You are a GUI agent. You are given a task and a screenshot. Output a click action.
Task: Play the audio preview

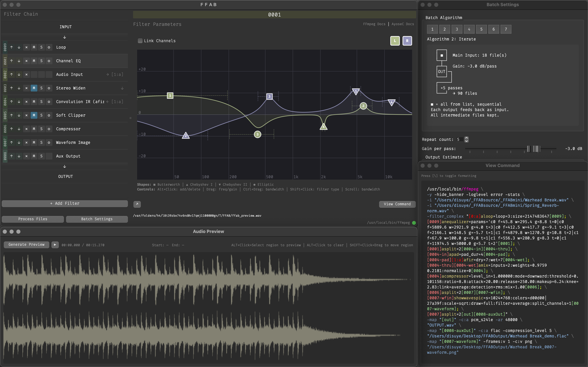(x=55, y=245)
